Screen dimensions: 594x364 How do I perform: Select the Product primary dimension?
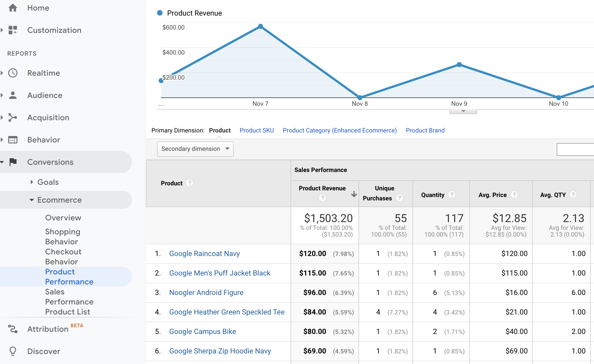pos(220,130)
